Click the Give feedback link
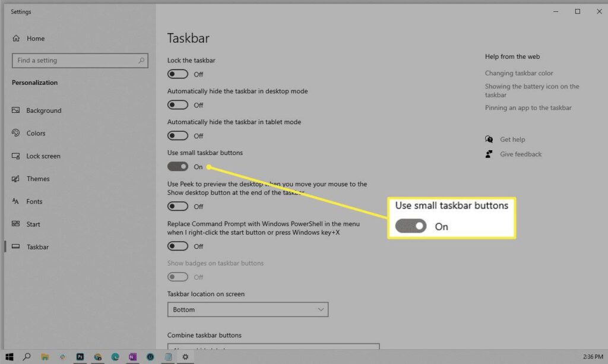The height and width of the screenshot is (364, 608). [521, 154]
